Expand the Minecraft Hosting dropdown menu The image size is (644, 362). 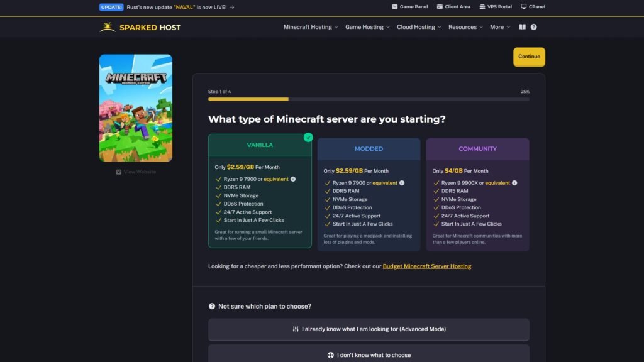click(x=311, y=27)
